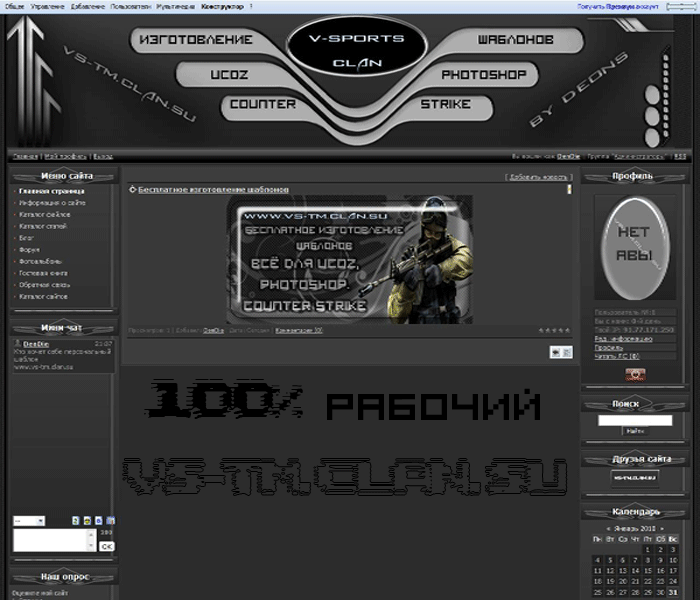The width and height of the screenshot is (700, 600).
Task: Select day 31 in the calendar
Action: point(673,592)
